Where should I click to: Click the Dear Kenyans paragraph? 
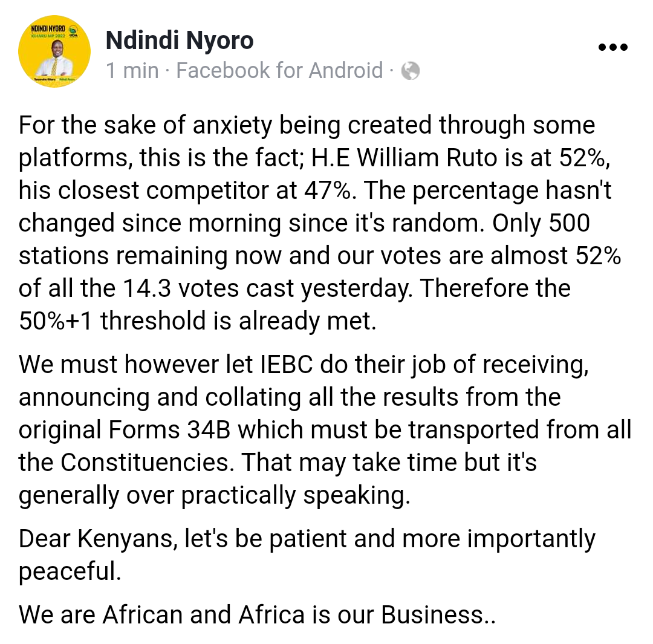[307, 555]
